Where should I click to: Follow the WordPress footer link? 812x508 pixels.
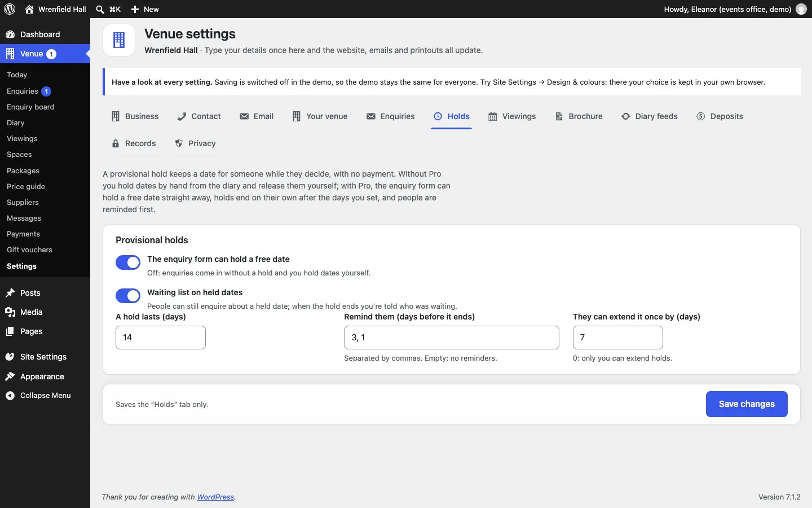coord(215,497)
